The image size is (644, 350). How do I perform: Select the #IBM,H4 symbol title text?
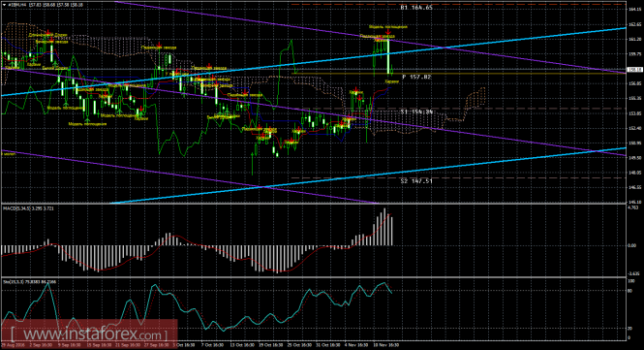[x=17, y=5]
